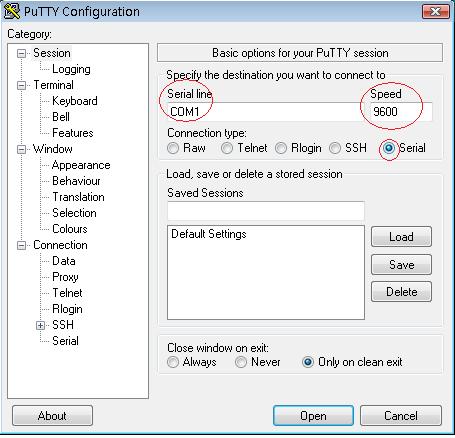Screen dimensions: 455x438
Task: Click the Saved Sessions name field
Action: click(x=266, y=211)
